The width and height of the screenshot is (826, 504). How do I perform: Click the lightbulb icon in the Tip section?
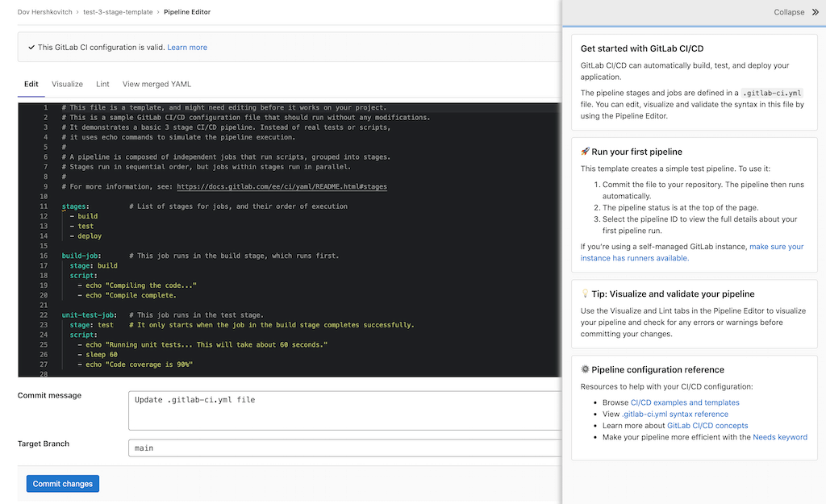pos(583,293)
